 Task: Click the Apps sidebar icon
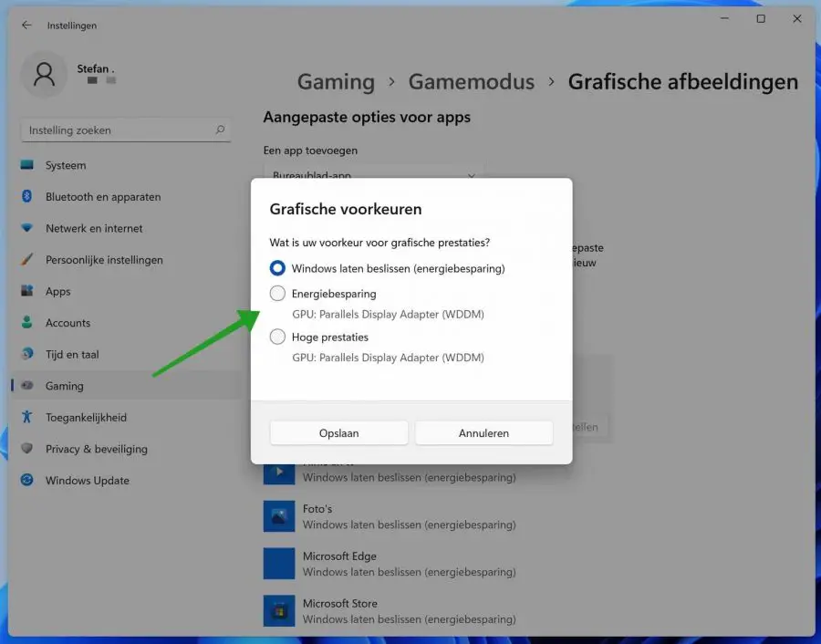click(x=26, y=291)
